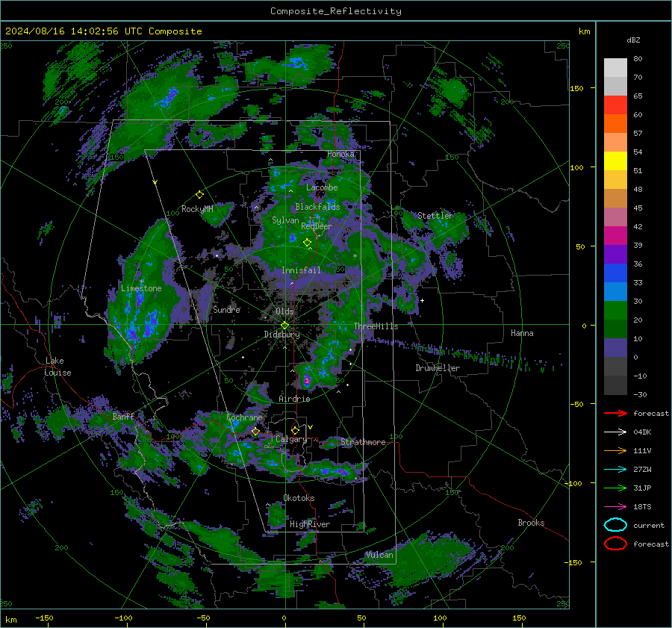
Task: Click the yellow diamond marker above Calgary
Action: coord(295,430)
